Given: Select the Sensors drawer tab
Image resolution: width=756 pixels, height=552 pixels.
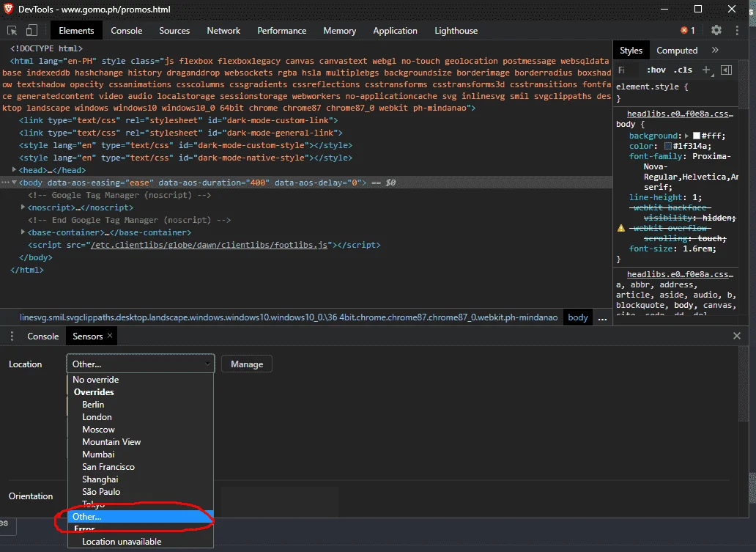Looking at the screenshot, I should pos(87,336).
